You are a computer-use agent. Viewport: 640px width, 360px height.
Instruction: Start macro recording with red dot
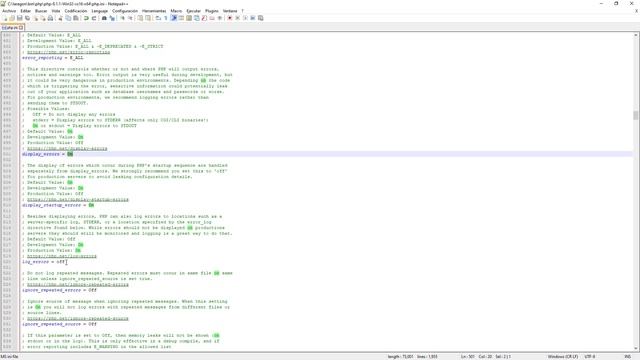[x=229, y=18]
